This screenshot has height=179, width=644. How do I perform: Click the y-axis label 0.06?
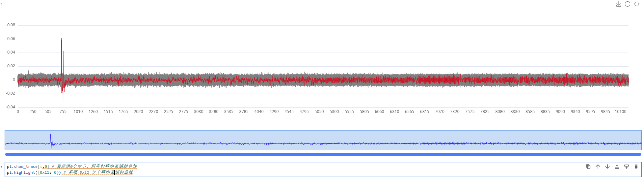click(x=11, y=39)
